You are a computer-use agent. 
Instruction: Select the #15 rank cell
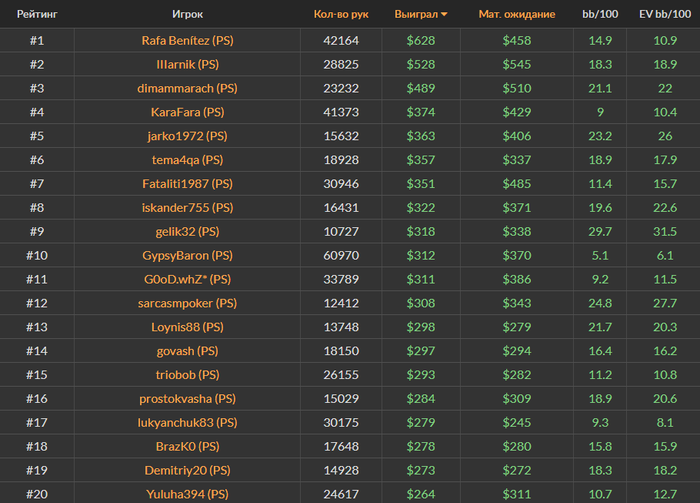[x=37, y=375]
